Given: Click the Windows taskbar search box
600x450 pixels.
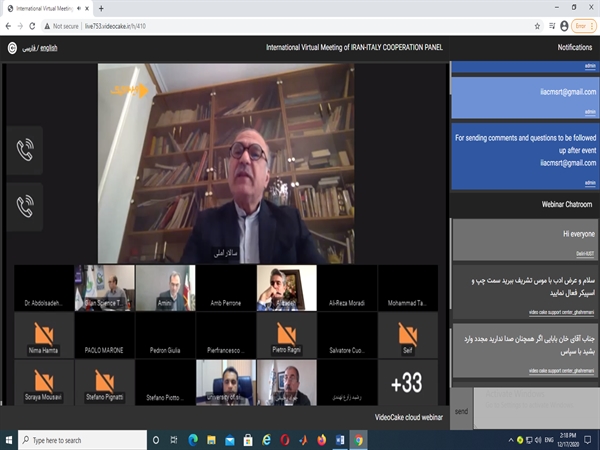Looking at the screenshot, I should pyautogui.click(x=82, y=440).
